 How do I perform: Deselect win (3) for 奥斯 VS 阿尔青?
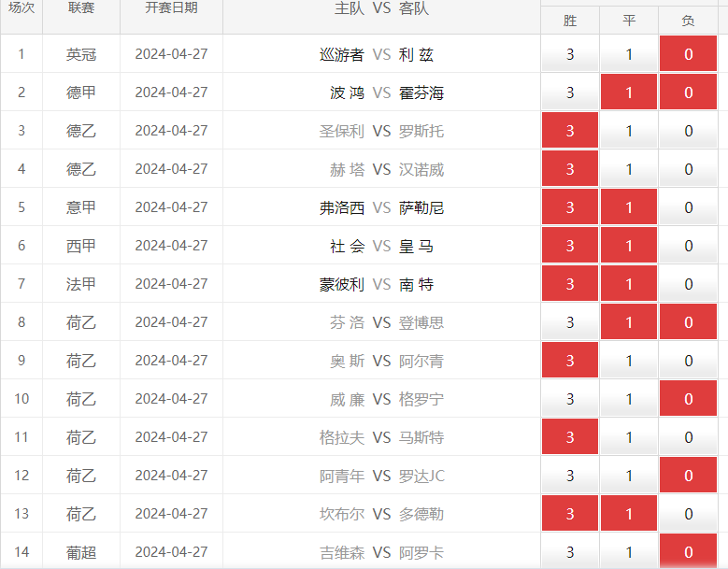570,360
